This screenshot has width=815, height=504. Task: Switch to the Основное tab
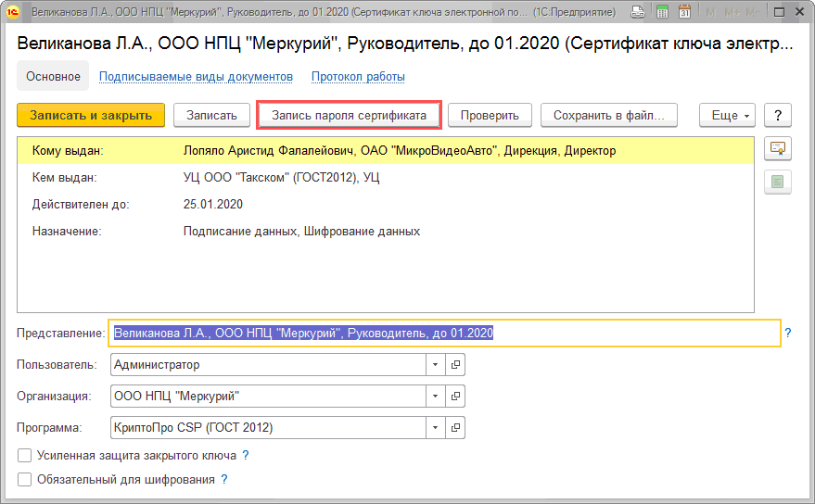53,76
